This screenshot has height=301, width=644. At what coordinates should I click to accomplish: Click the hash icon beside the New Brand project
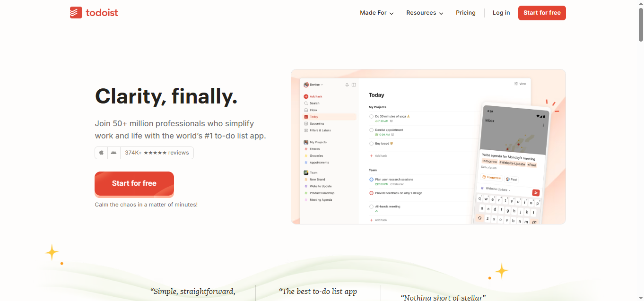[306, 180]
